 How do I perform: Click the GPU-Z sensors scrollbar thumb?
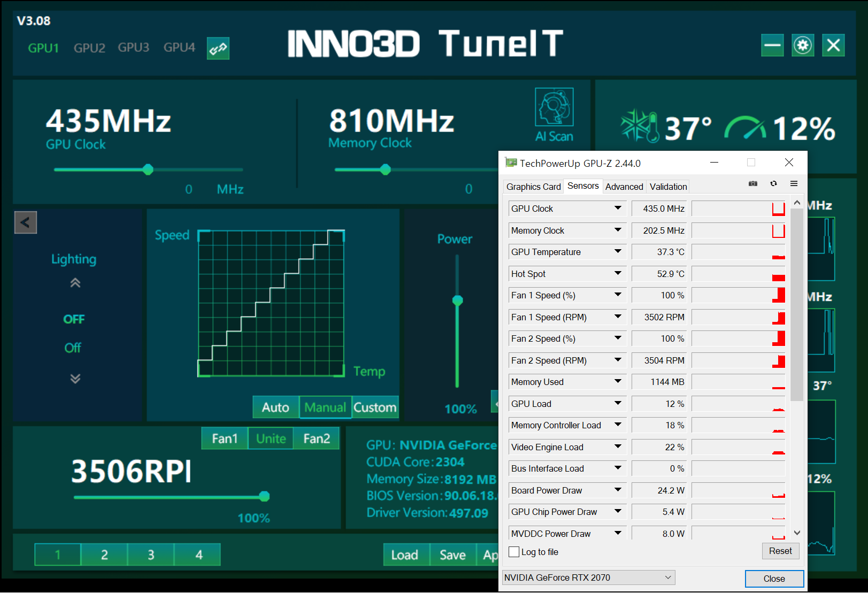pos(797,305)
